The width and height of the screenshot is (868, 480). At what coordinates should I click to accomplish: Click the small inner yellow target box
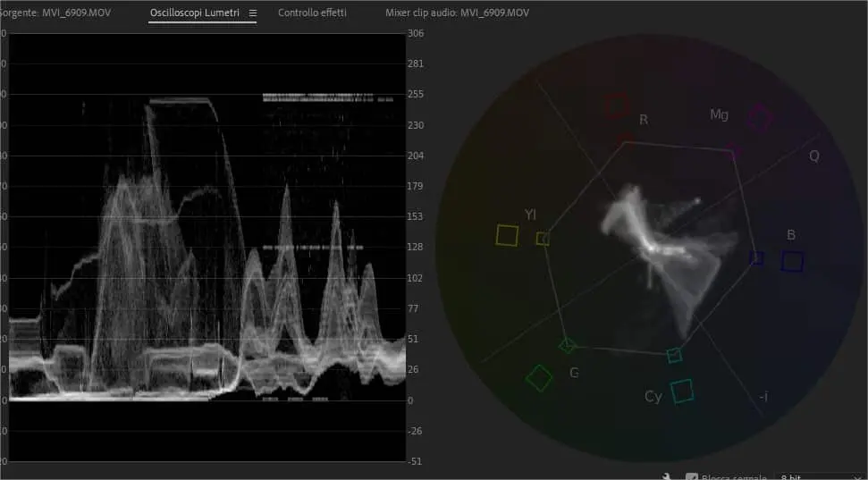tap(543, 239)
